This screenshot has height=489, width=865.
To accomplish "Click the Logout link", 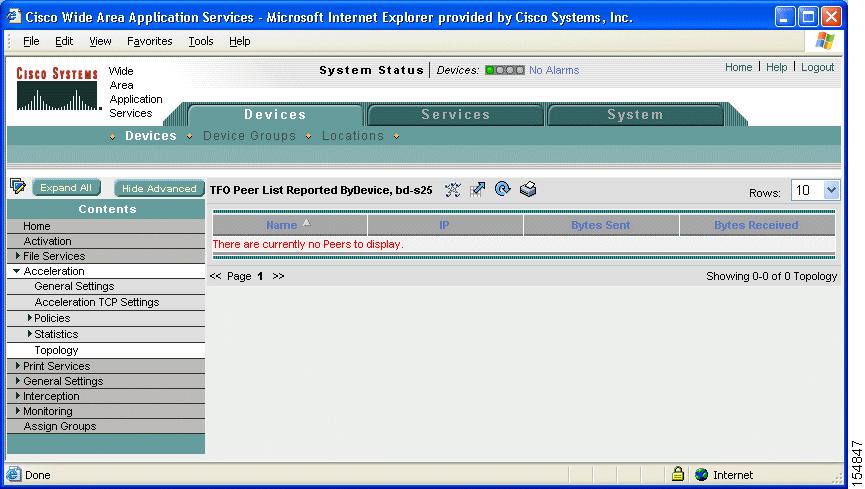I will [817, 67].
